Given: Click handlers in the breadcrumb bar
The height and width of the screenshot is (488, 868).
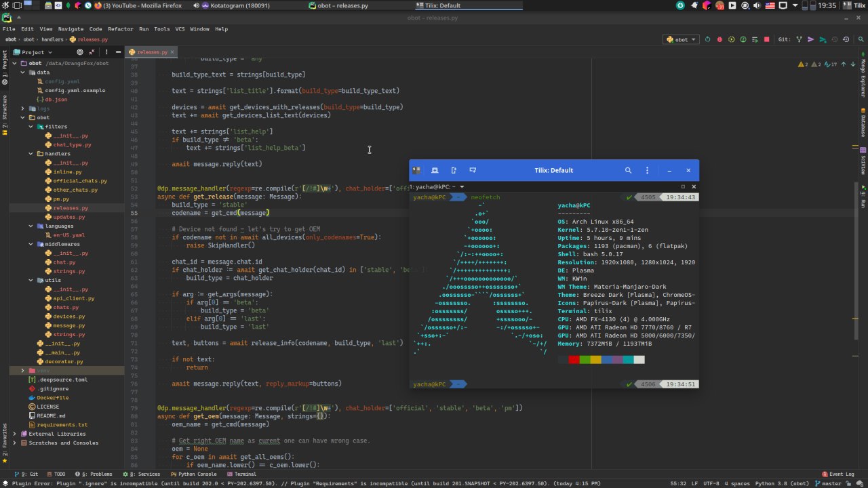Looking at the screenshot, I should (x=52, y=39).
